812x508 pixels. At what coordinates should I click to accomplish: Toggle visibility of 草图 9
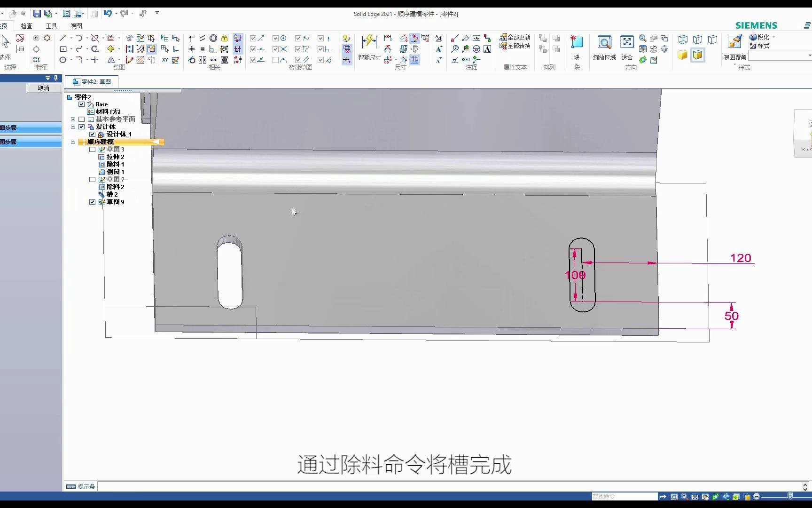(x=92, y=201)
